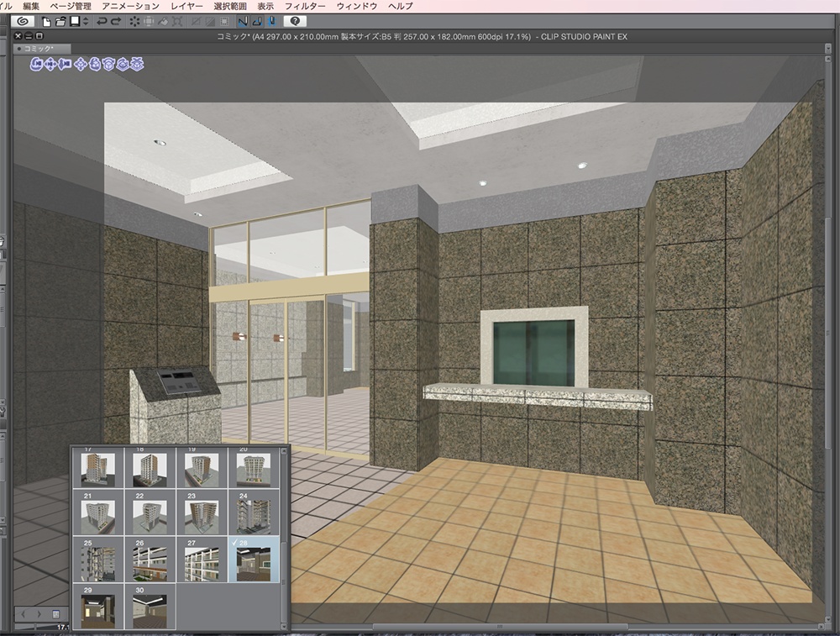Select camera preset thumbnail 29
The image size is (840, 636).
(x=98, y=607)
